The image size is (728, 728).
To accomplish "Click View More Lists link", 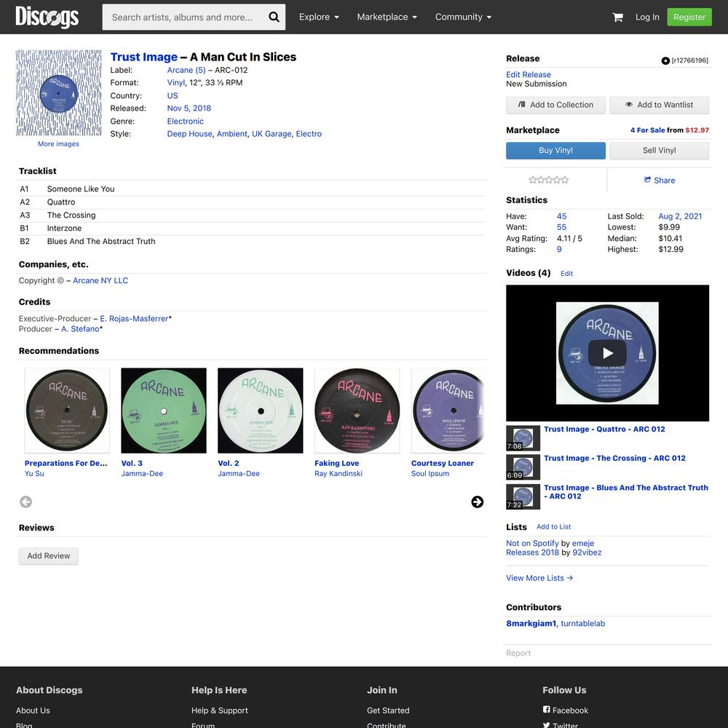I will click(539, 578).
